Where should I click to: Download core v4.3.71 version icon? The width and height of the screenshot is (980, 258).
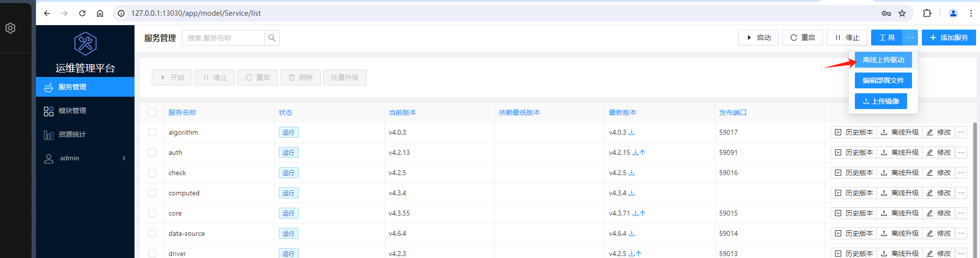click(636, 213)
